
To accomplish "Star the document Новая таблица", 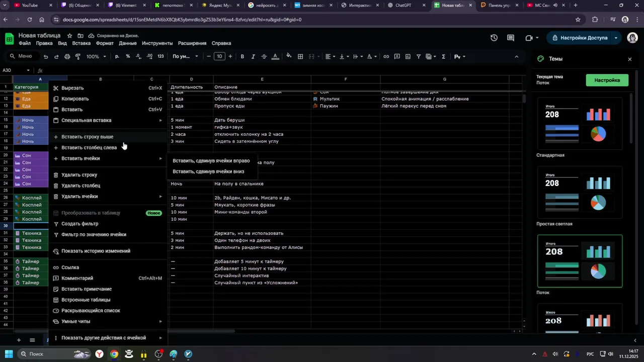I will pos(69,36).
